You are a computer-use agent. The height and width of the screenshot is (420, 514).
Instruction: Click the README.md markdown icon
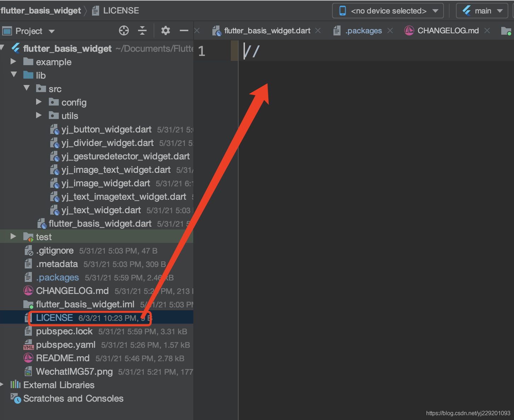(28, 358)
